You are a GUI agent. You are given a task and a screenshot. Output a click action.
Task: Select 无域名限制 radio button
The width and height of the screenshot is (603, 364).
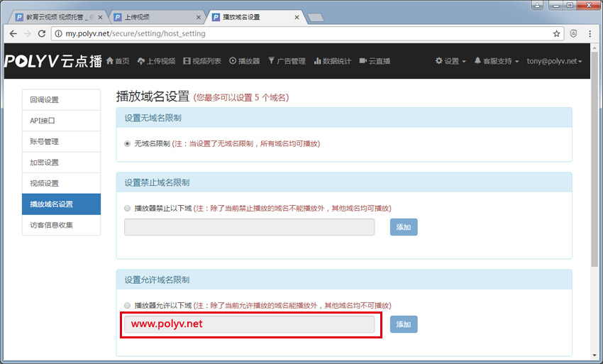point(128,143)
